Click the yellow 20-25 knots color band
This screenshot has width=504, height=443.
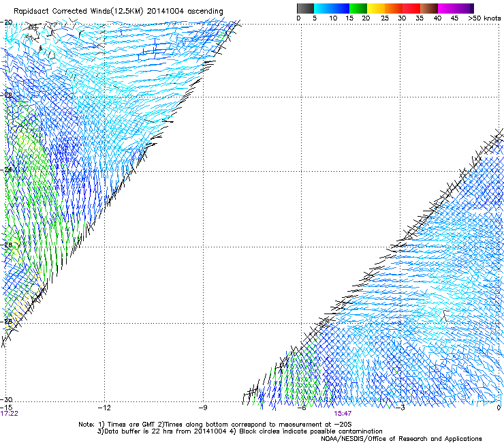(376, 8)
